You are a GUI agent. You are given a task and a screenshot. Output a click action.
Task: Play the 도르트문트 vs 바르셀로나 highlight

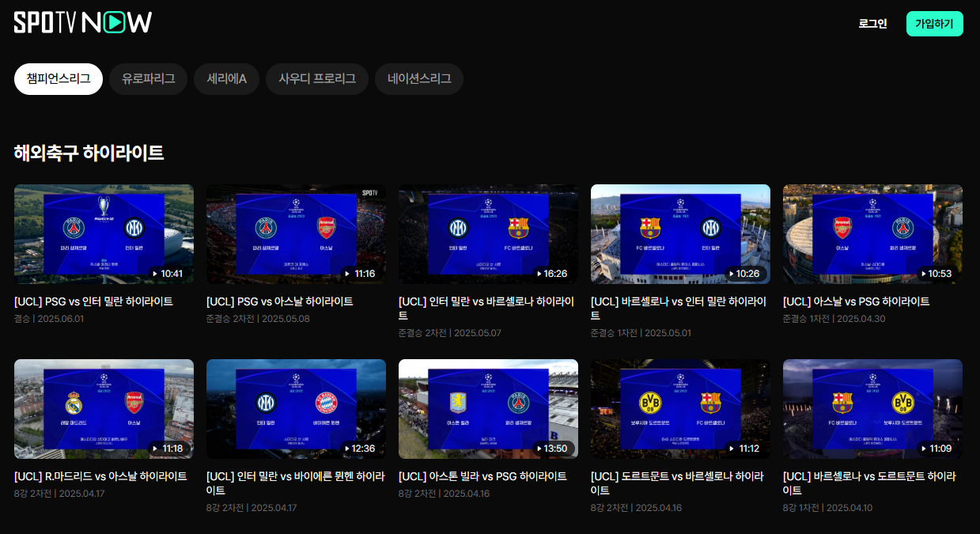680,409
